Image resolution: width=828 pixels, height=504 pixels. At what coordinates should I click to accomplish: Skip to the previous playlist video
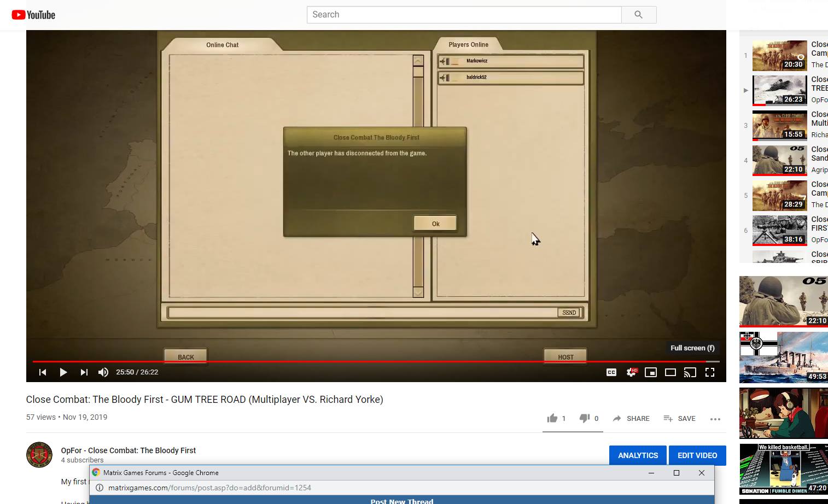click(43, 372)
